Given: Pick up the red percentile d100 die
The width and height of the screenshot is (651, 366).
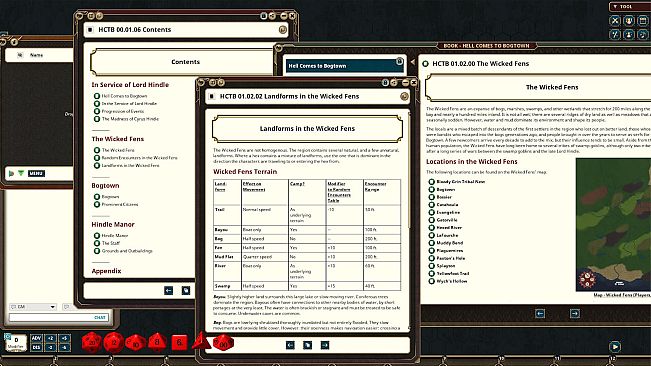Looking at the screenshot, I should click(x=223, y=343).
